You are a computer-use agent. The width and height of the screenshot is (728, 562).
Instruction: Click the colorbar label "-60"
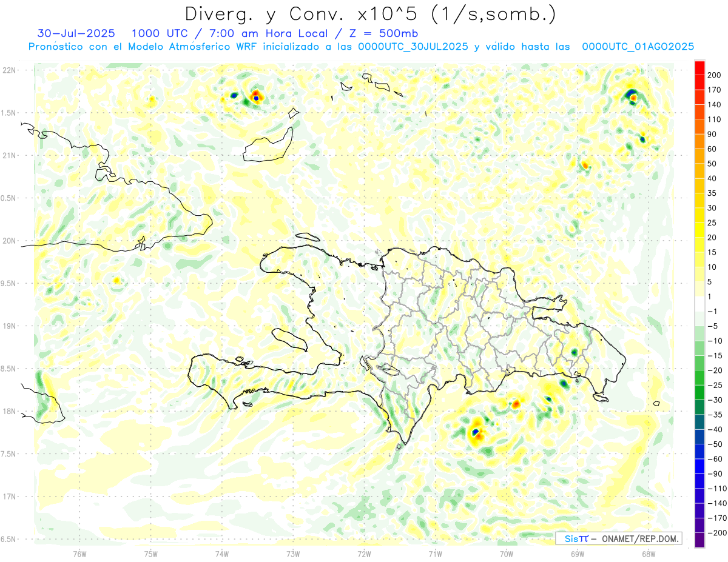(x=716, y=459)
